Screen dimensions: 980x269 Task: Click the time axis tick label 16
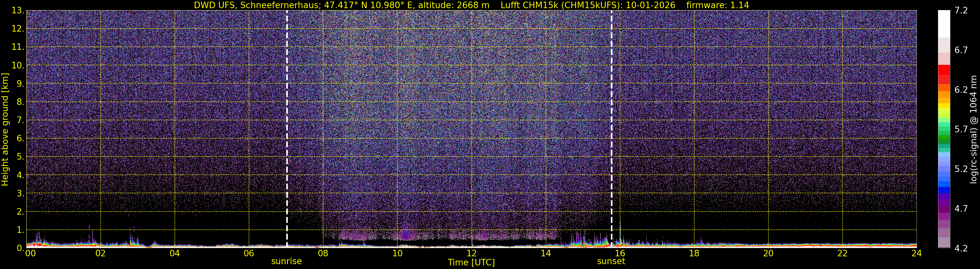620,253
